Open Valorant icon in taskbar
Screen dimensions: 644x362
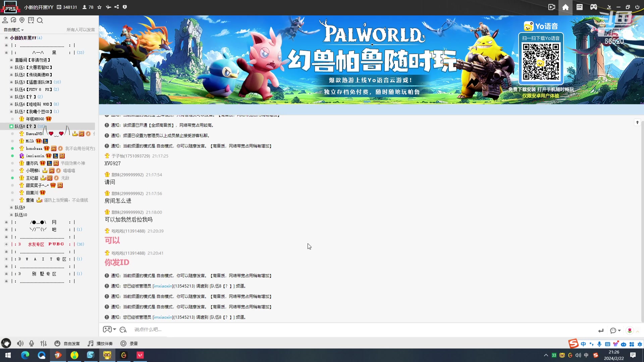coord(140,355)
